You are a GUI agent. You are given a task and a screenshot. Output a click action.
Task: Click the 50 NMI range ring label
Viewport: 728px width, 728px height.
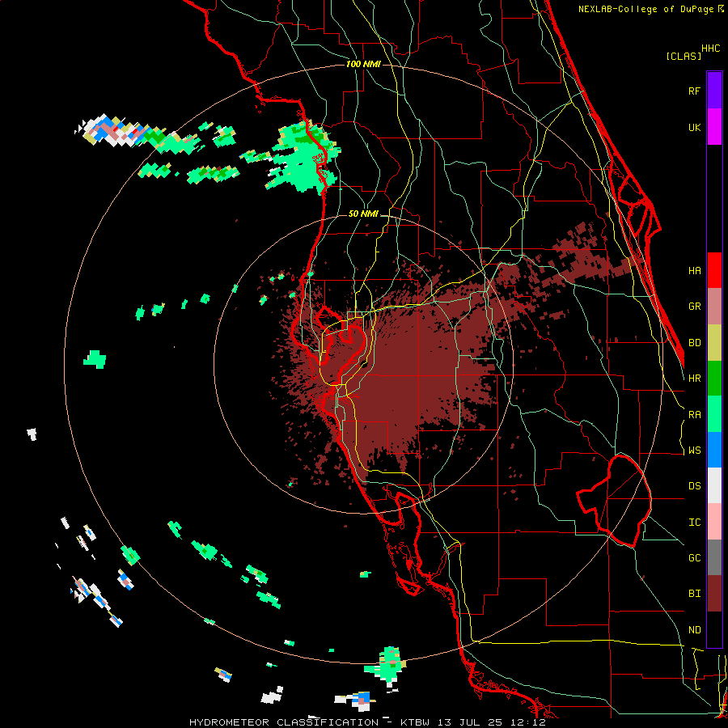[x=363, y=214]
